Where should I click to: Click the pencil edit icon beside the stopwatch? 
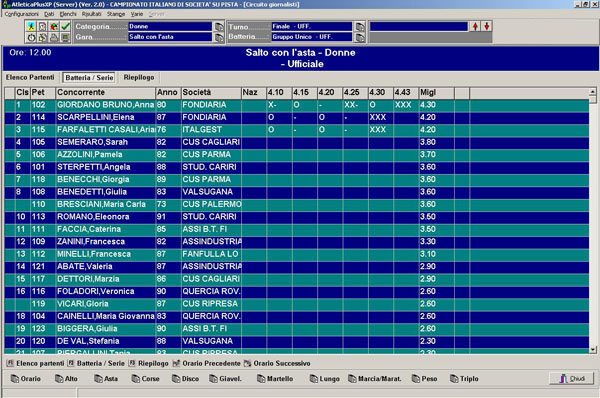42,37
